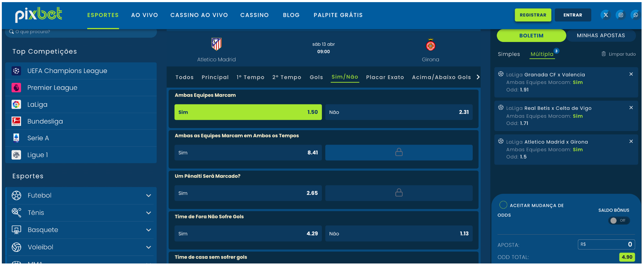Select Não 1.13 Time de Fora
The width and height of the screenshot is (644, 265).
click(x=399, y=233)
